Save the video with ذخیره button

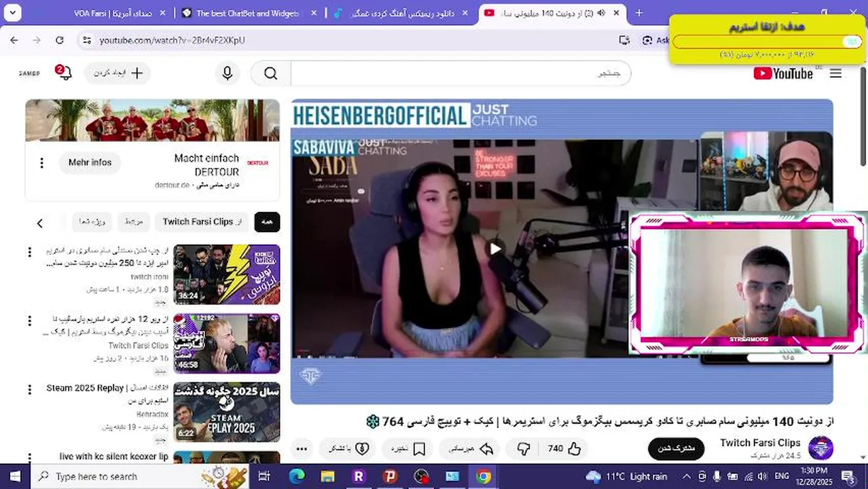tap(408, 448)
